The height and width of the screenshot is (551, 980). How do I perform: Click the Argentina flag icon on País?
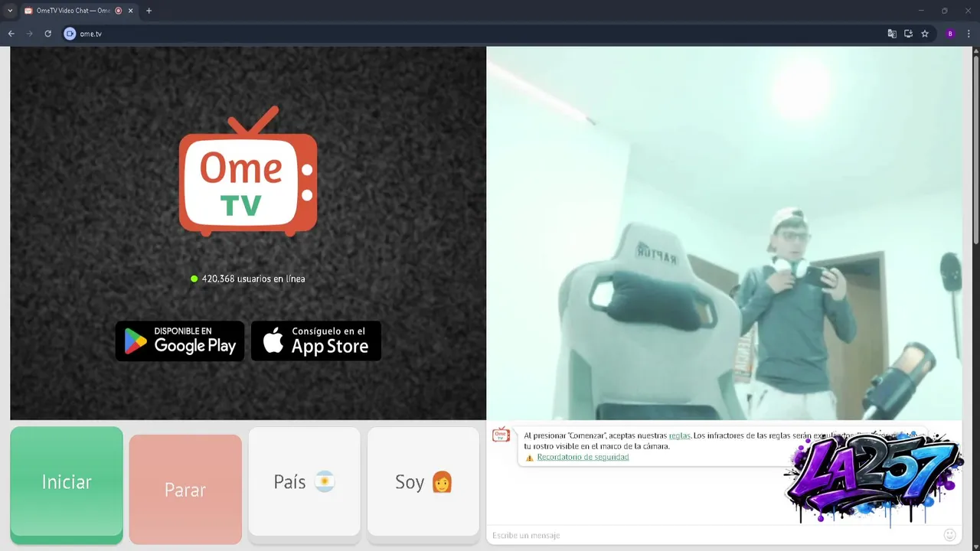[x=325, y=482]
